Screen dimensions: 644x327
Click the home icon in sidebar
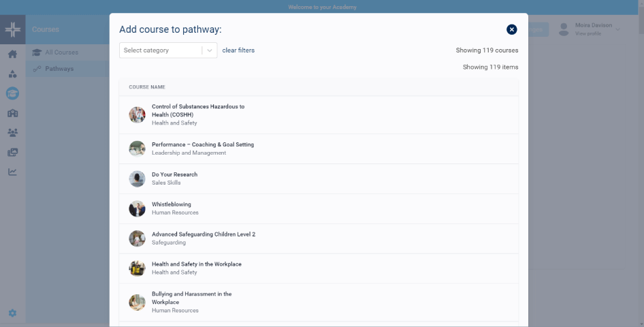tap(12, 54)
